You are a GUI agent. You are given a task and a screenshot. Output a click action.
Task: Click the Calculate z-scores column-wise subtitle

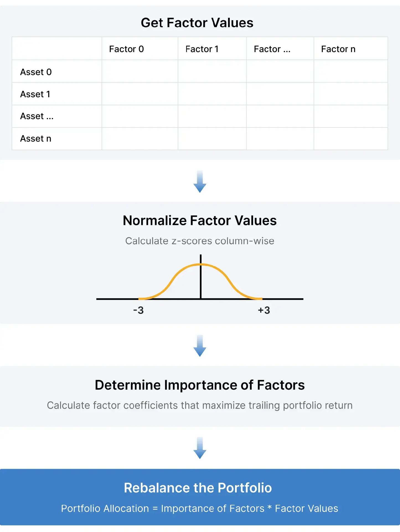click(x=200, y=241)
